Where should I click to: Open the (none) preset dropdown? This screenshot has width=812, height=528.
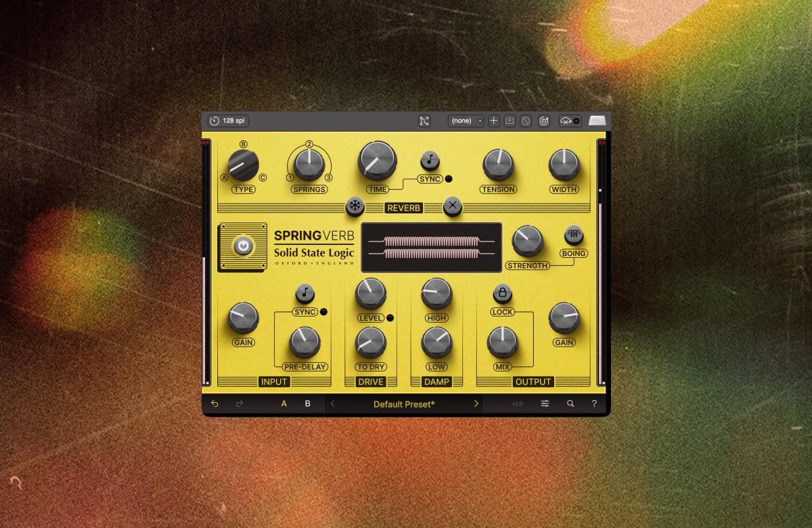(466, 121)
